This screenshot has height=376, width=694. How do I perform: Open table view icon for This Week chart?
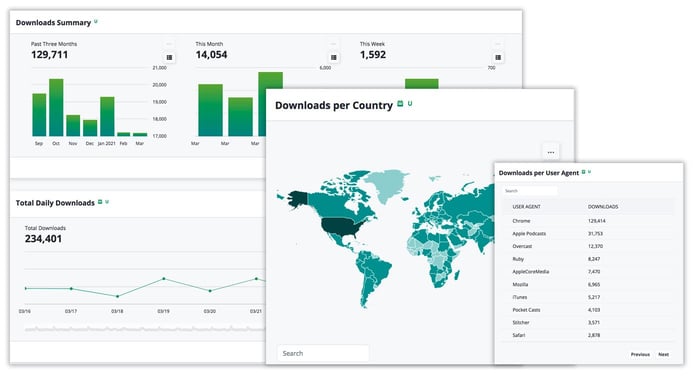point(498,58)
